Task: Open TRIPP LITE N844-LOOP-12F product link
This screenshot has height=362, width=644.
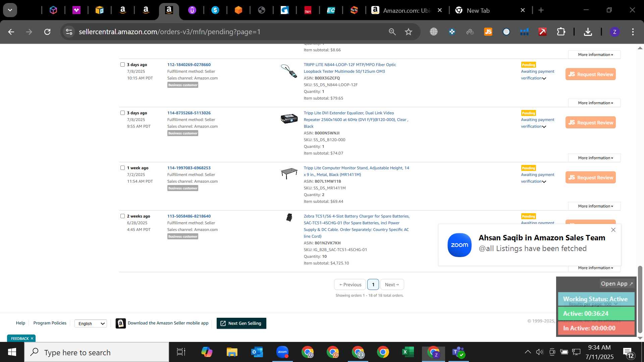Action: click(350, 68)
